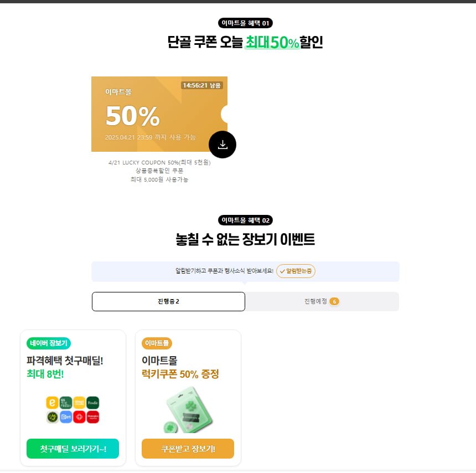Screen dimensions: 476x473
Task: Click the 첫구매딜 보러가기 button
Action: (73, 449)
